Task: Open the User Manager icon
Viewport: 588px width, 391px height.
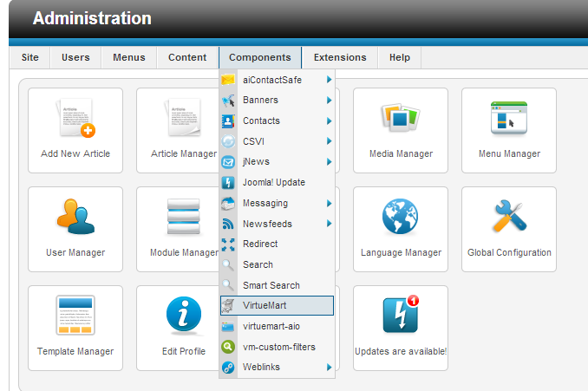Action: (75, 216)
